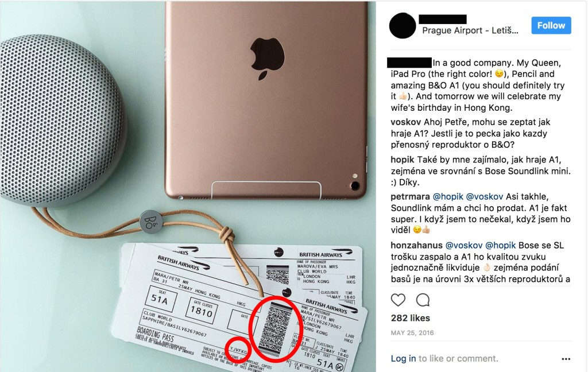Click the MAY 25, 2016 timestamp

pos(412,332)
